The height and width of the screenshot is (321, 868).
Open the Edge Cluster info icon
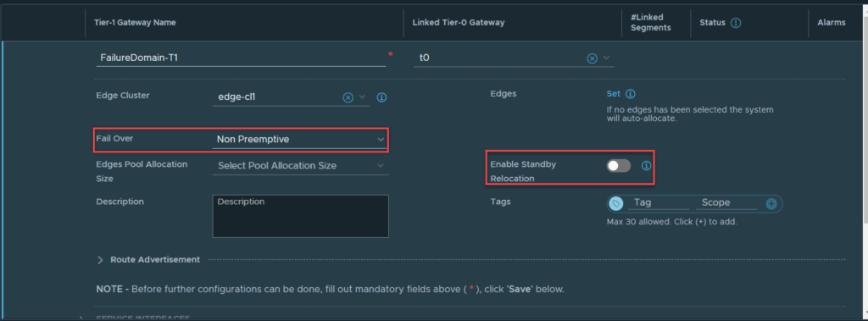pyautogui.click(x=381, y=97)
